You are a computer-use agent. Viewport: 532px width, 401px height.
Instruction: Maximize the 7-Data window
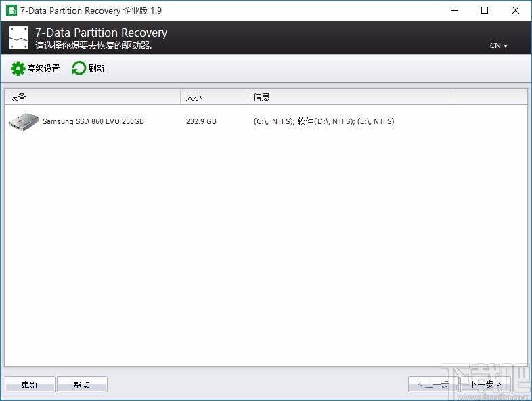point(485,11)
